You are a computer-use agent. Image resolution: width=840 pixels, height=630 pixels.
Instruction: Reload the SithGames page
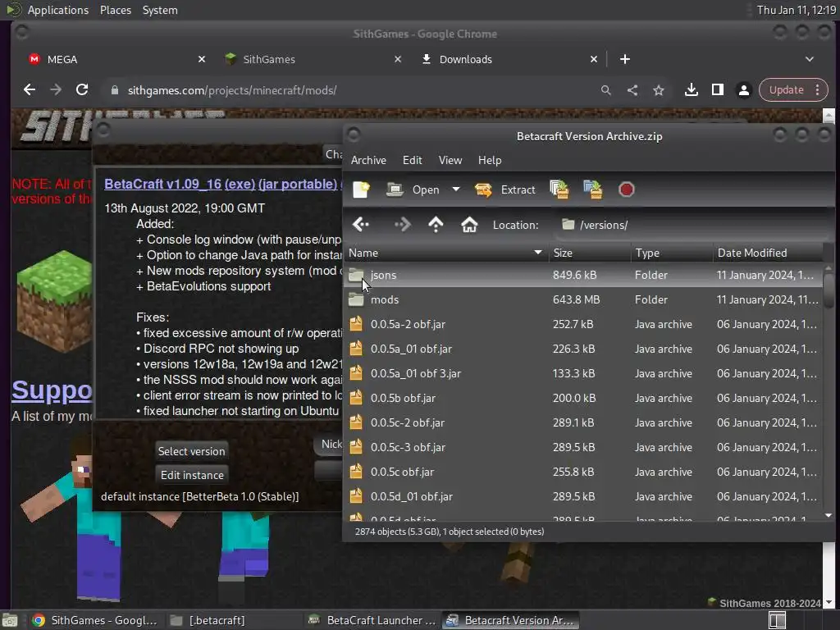coord(82,90)
